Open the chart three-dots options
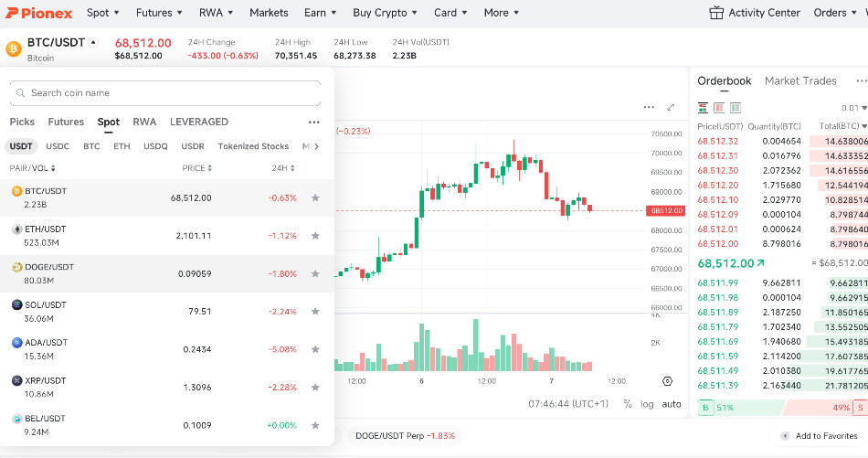The height and width of the screenshot is (458, 868). coord(649,108)
